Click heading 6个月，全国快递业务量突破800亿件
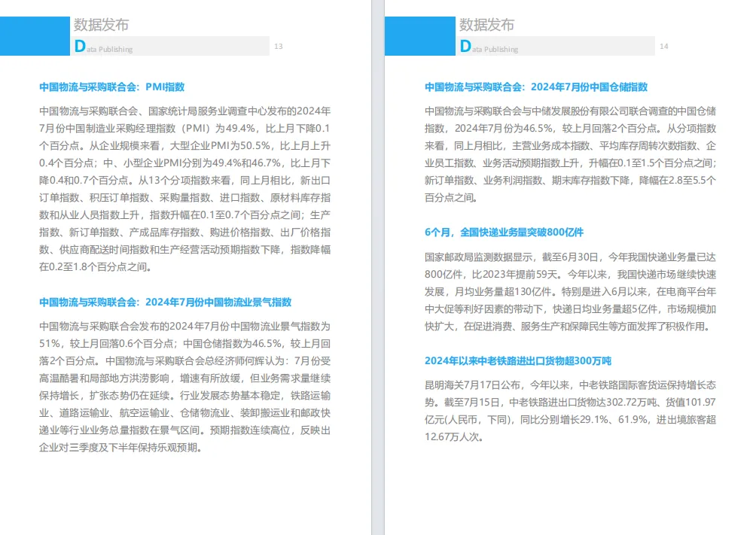The height and width of the screenshot is (535, 756). click(x=504, y=233)
